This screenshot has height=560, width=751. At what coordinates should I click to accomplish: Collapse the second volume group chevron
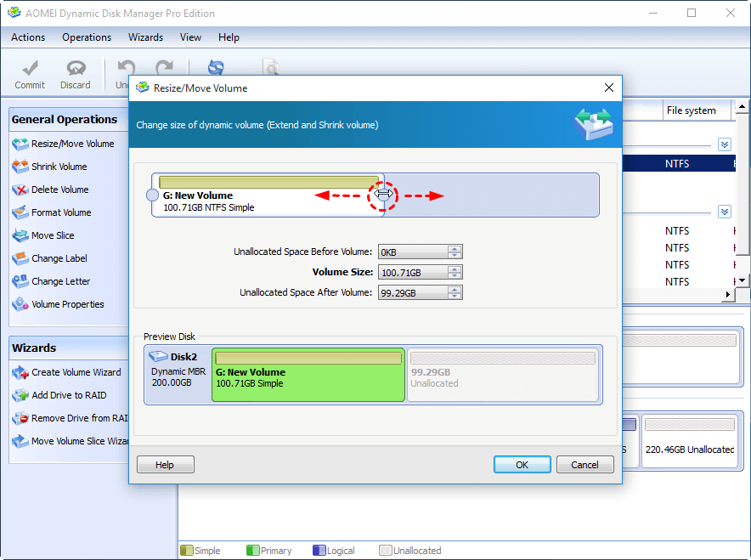click(725, 212)
